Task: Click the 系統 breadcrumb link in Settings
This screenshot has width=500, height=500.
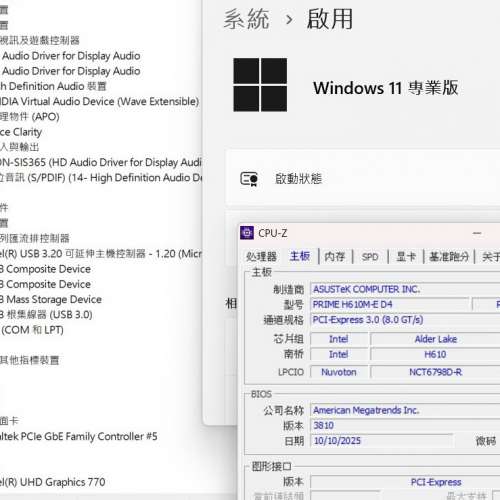Action: click(x=246, y=19)
